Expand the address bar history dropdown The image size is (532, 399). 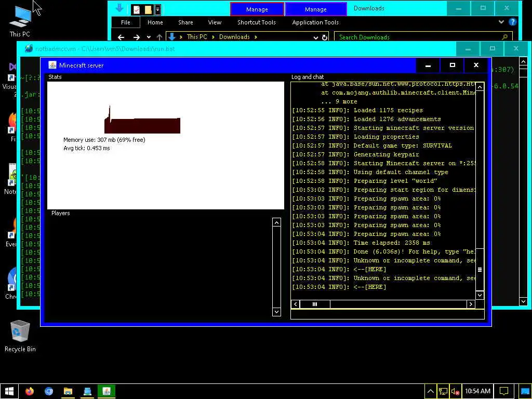[x=315, y=37]
